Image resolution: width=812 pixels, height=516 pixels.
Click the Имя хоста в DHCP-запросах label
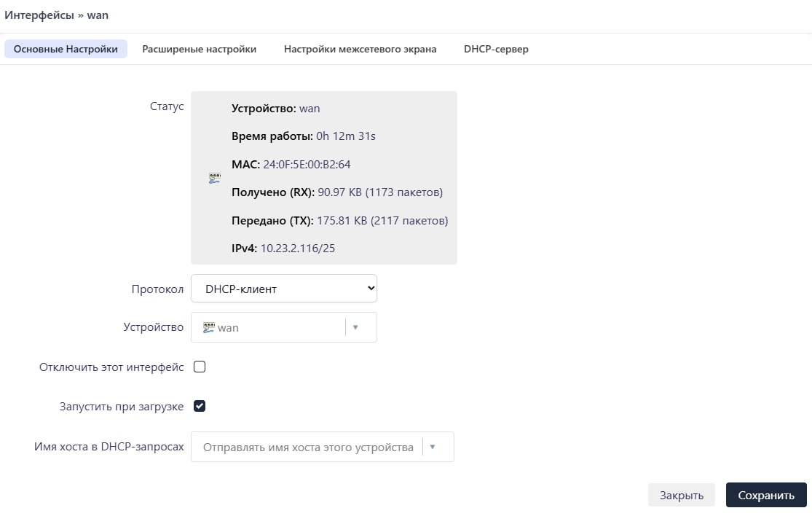point(109,447)
